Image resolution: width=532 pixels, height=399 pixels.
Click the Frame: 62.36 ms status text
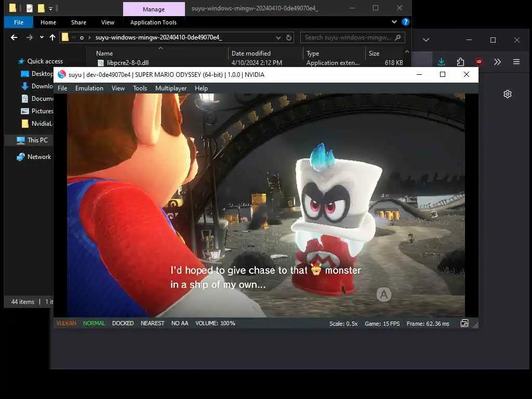(x=428, y=324)
